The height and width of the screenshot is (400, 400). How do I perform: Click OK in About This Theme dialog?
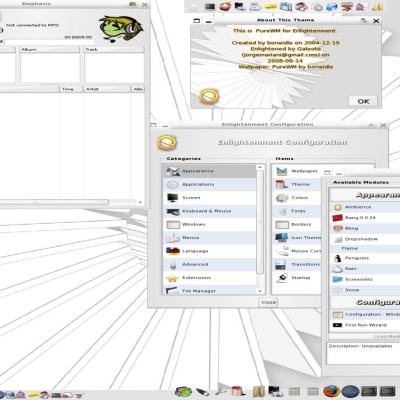point(363,101)
